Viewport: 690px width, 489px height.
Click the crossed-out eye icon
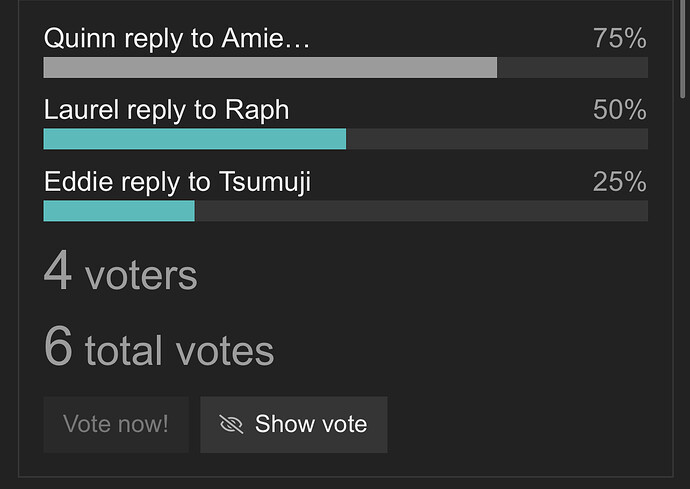click(231, 424)
